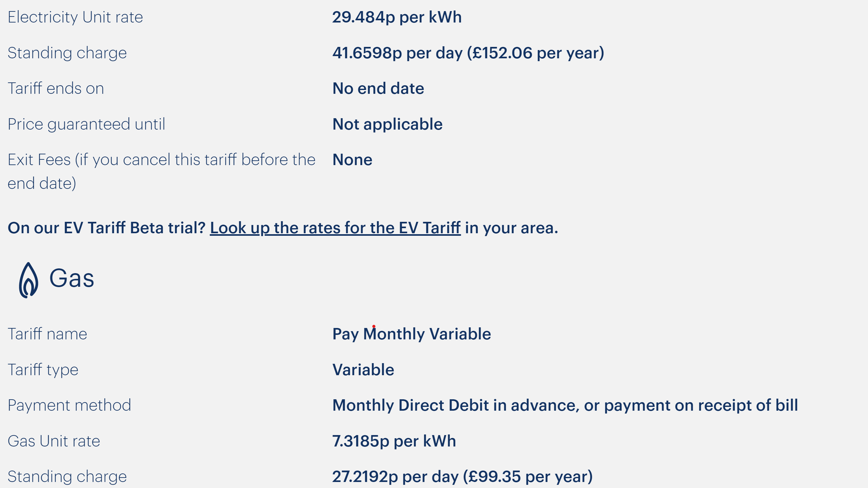Image resolution: width=868 pixels, height=488 pixels.
Task: Click the gas flame icon
Action: [x=28, y=280]
